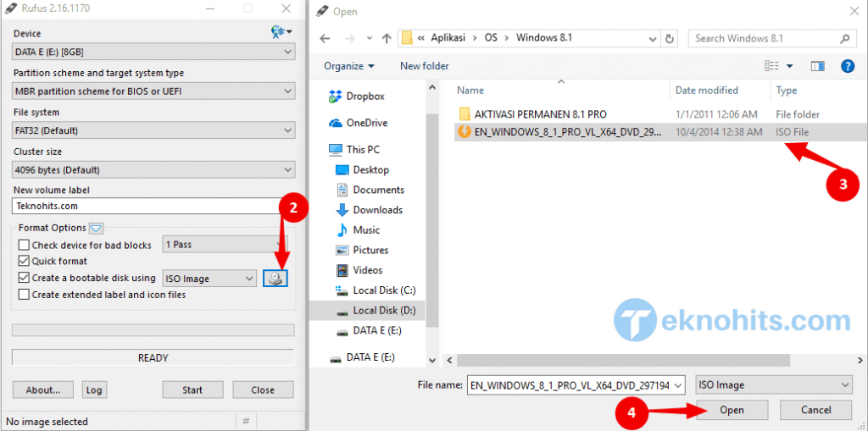
Task: Click New folder in the toolbar
Action: tap(424, 66)
